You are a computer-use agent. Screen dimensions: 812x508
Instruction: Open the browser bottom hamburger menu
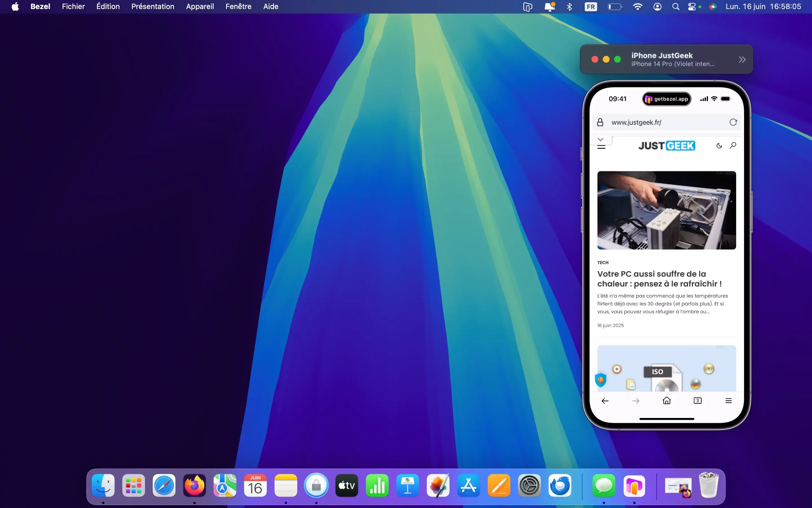tap(729, 400)
